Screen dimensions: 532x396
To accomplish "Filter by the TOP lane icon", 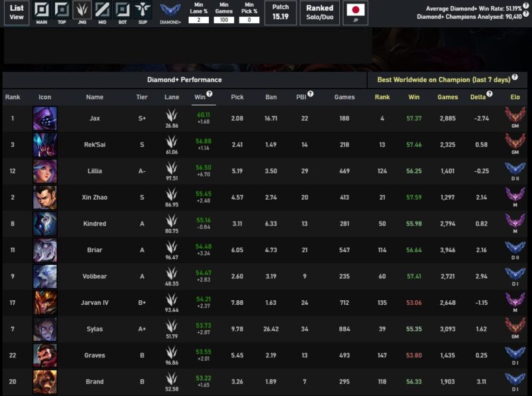I will pyautogui.click(x=62, y=10).
